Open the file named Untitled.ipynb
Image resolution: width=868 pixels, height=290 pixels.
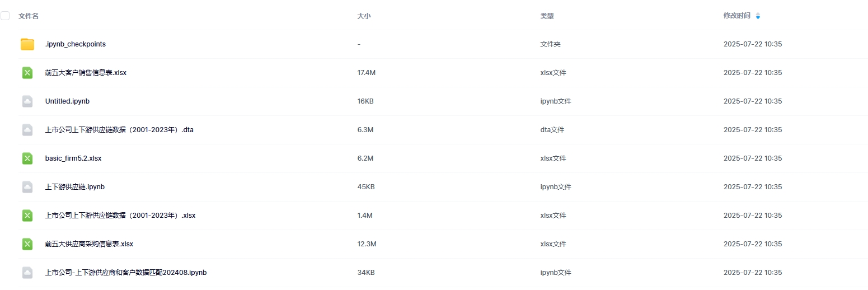click(67, 101)
